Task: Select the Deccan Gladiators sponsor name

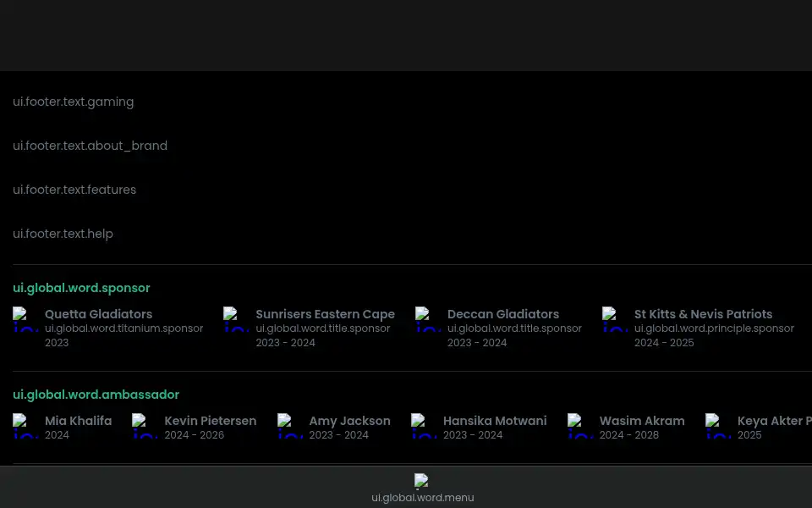Action: (x=503, y=314)
